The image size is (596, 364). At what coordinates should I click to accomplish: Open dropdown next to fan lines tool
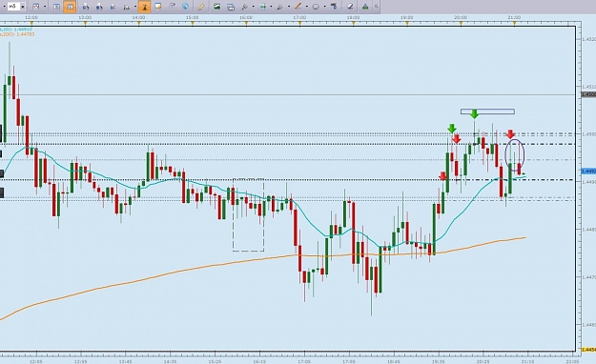(x=289, y=7)
